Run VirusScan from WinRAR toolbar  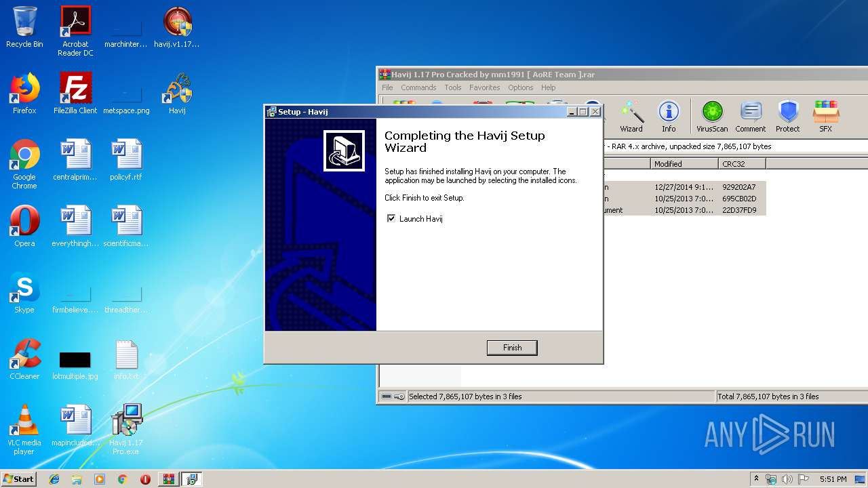(712, 117)
